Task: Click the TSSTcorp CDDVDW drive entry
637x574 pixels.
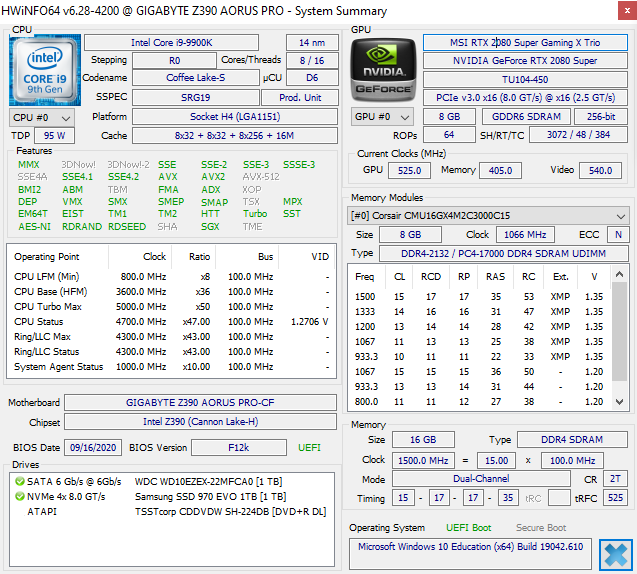Action: (230, 512)
